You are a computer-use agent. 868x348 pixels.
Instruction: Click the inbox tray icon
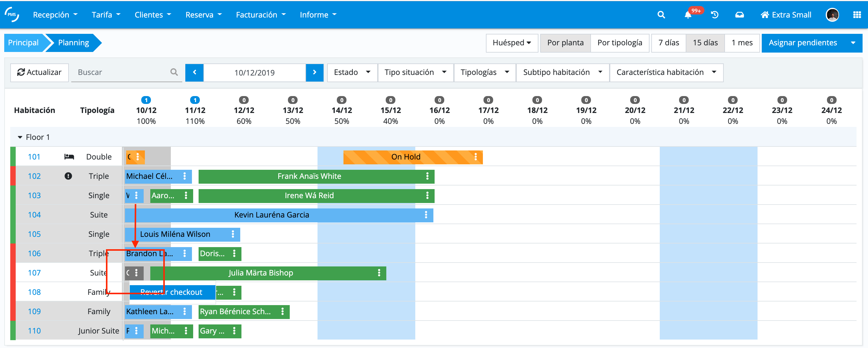point(739,15)
